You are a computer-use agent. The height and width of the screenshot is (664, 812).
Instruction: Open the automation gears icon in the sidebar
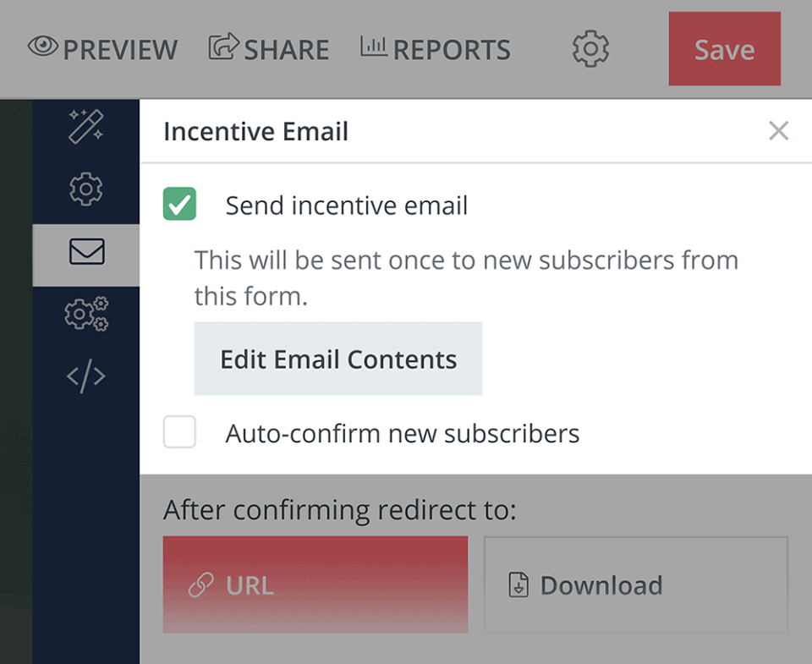(85, 314)
